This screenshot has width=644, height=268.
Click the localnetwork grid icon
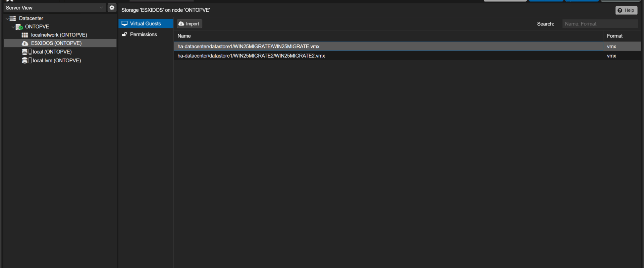pyautogui.click(x=25, y=35)
